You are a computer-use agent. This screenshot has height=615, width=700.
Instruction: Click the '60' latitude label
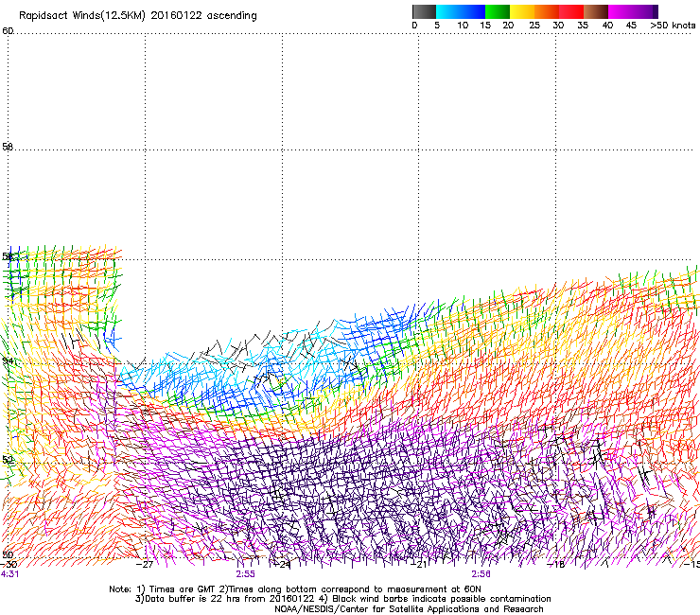(x=8, y=31)
